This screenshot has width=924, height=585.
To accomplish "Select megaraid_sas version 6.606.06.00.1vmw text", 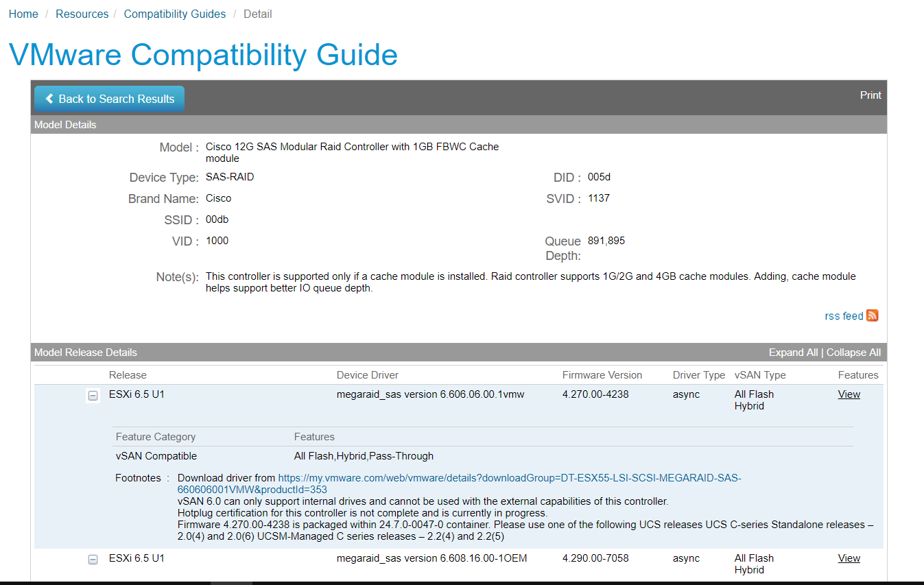I will [x=430, y=394].
